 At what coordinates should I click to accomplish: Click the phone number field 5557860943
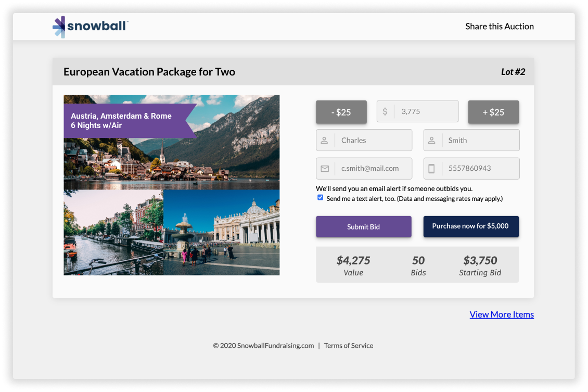tap(471, 169)
